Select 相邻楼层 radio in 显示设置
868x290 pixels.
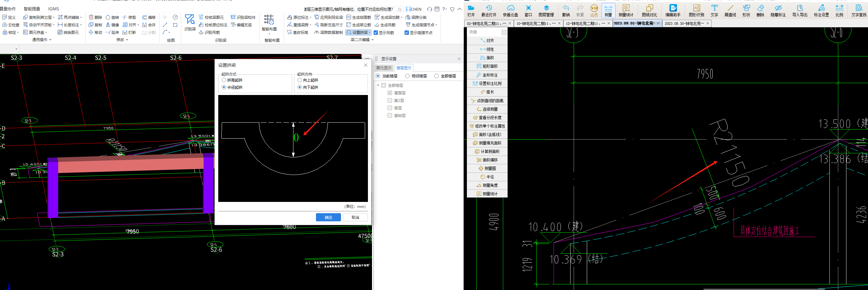coord(416,76)
